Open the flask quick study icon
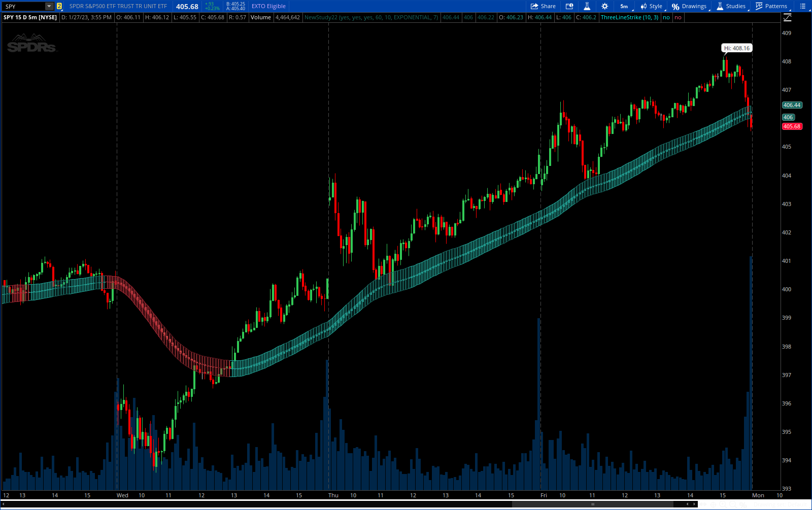Image resolution: width=812 pixels, height=510 pixels. (587, 6)
